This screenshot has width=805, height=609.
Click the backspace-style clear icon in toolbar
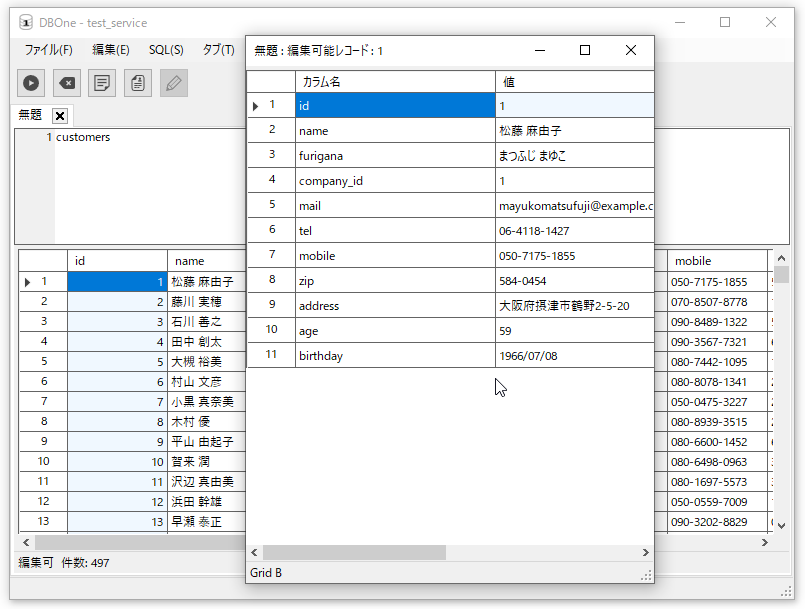point(66,84)
